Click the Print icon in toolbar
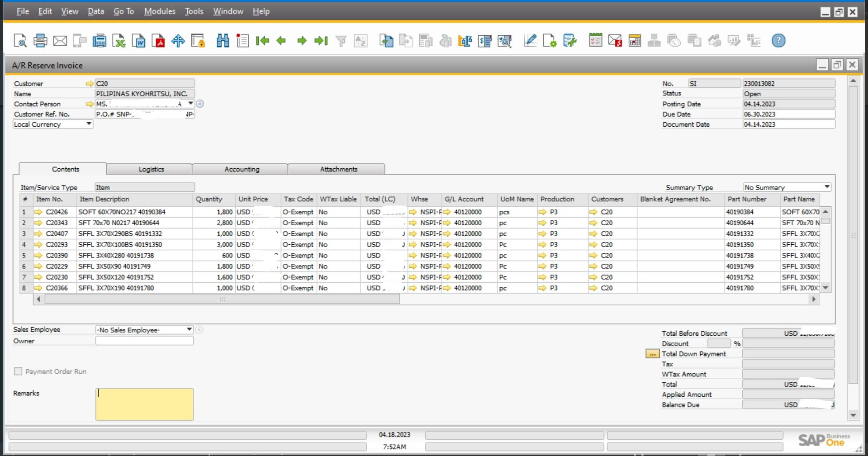This screenshot has height=456, width=868. click(40, 41)
